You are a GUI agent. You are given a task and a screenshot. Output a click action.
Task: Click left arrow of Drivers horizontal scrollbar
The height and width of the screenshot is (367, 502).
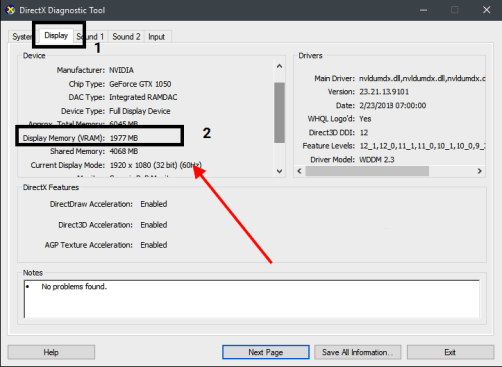tap(299, 171)
